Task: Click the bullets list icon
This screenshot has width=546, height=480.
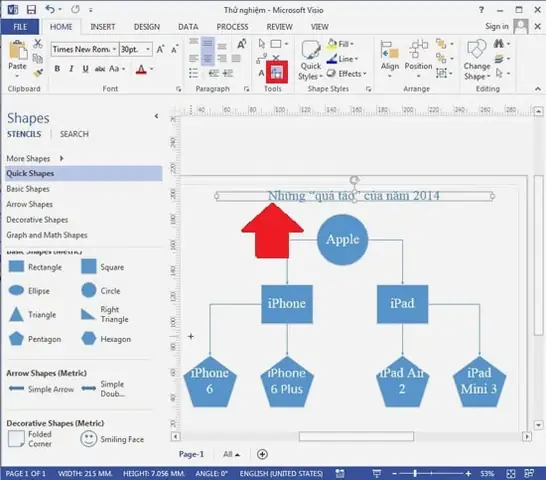Action: click(194, 73)
